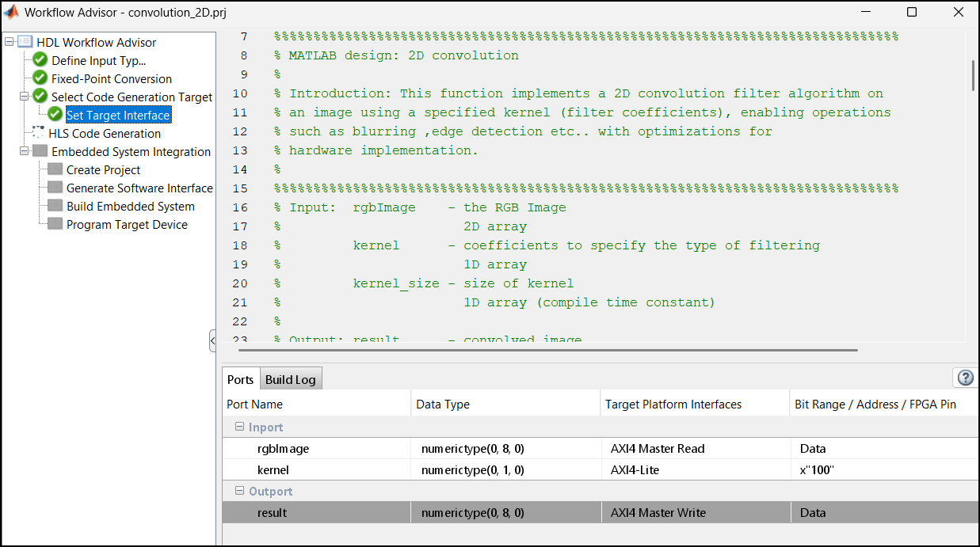Click the gray task icon beside Create Project
980x547 pixels.
tap(54, 169)
